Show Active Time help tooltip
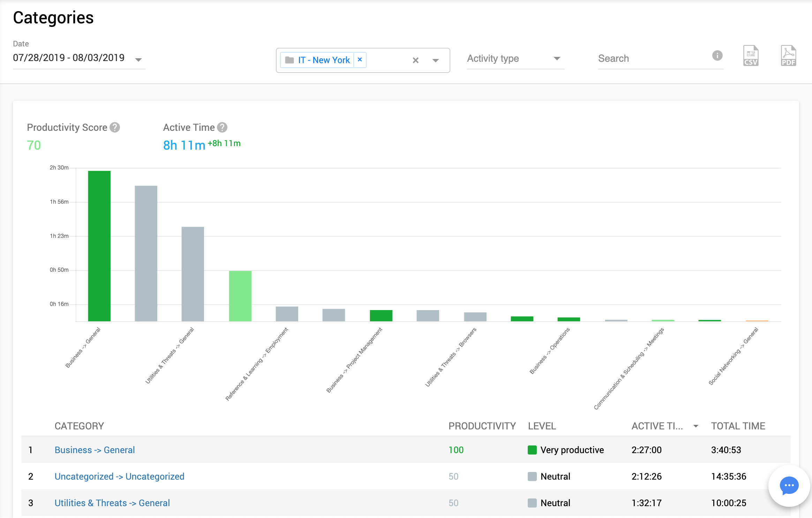Image resolution: width=812 pixels, height=518 pixels. [x=222, y=128]
